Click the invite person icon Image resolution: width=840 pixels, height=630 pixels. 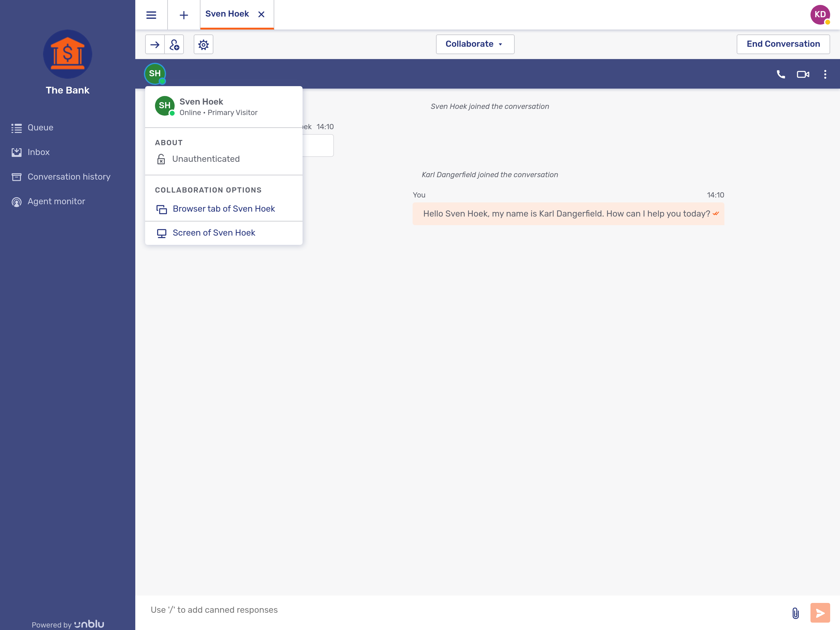pos(174,45)
